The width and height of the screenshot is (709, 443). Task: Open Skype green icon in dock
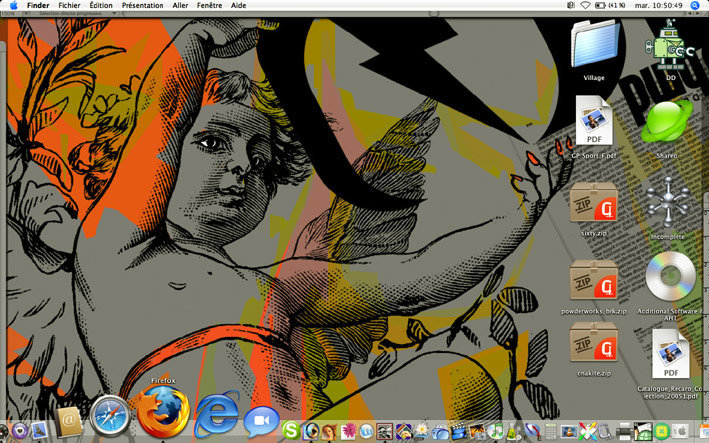click(292, 430)
